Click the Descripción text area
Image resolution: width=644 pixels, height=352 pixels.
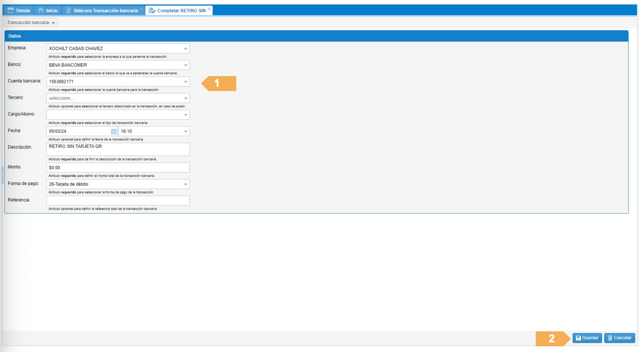point(118,149)
